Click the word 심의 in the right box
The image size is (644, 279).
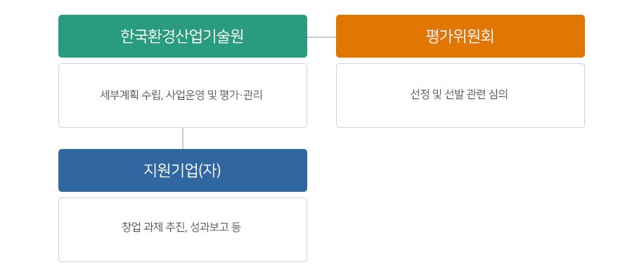pyautogui.click(x=499, y=95)
